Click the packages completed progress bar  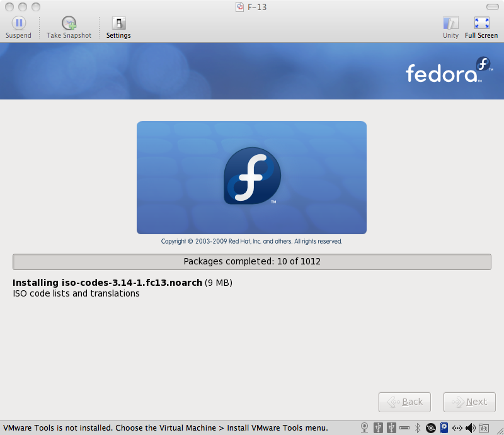(x=252, y=261)
